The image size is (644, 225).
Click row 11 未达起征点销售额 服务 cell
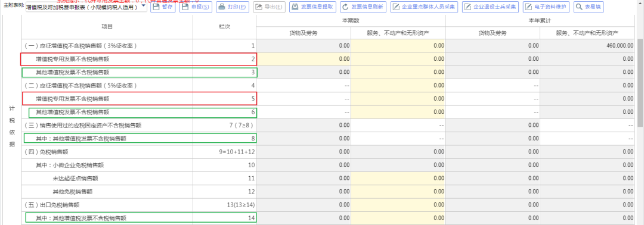click(x=398, y=179)
